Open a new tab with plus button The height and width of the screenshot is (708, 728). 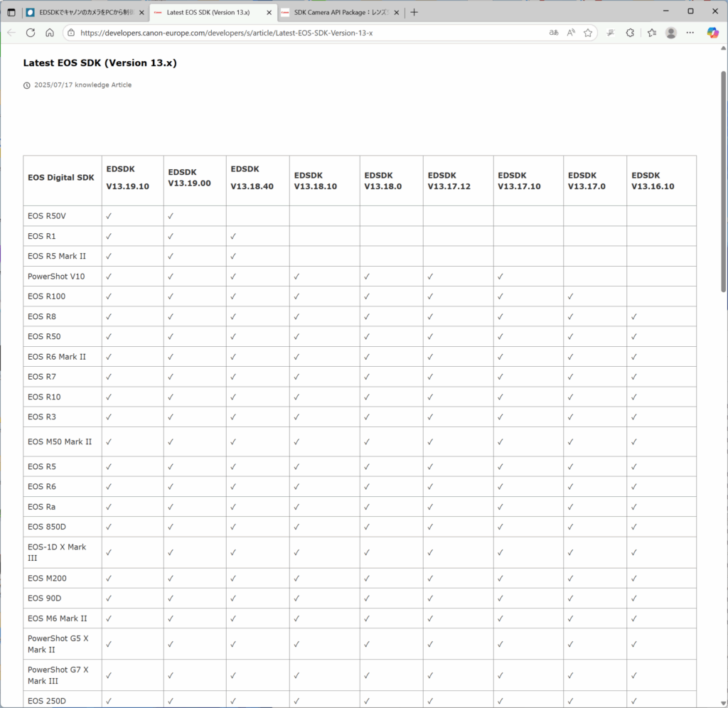pyautogui.click(x=414, y=12)
